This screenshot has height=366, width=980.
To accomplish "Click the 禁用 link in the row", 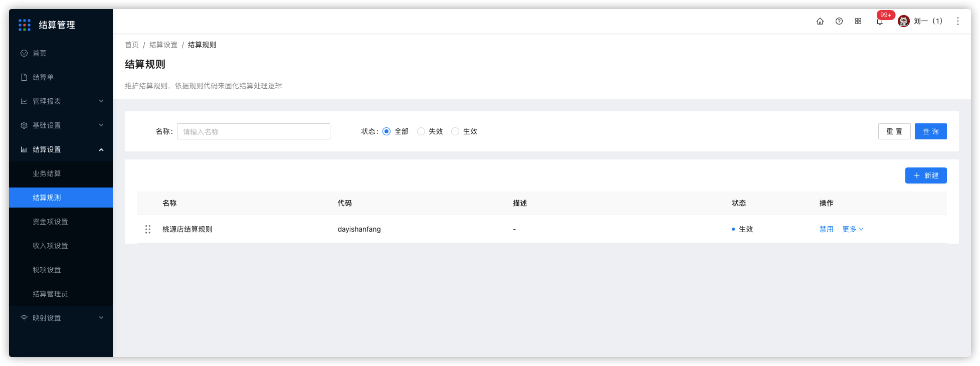I will (x=826, y=229).
